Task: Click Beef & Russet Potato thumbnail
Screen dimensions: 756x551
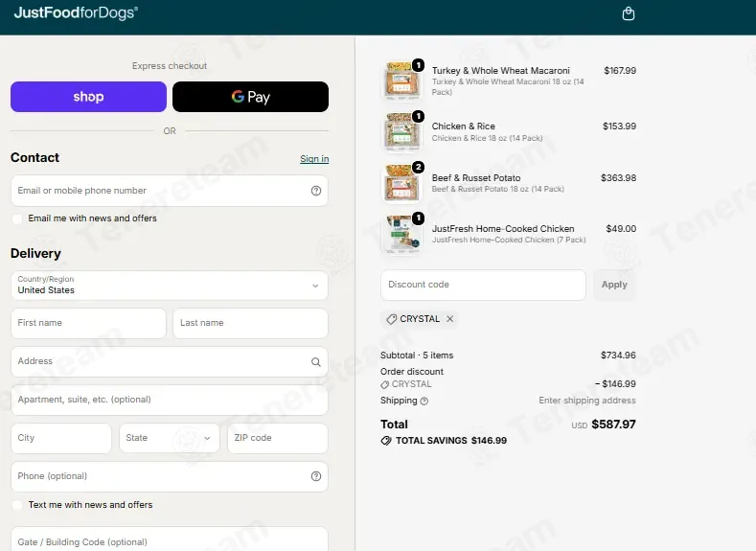Action: [x=402, y=183]
